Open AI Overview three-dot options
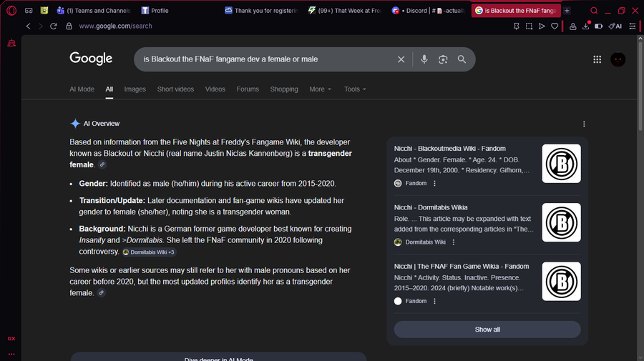Image resolution: width=644 pixels, height=361 pixels. tap(584, 124)
